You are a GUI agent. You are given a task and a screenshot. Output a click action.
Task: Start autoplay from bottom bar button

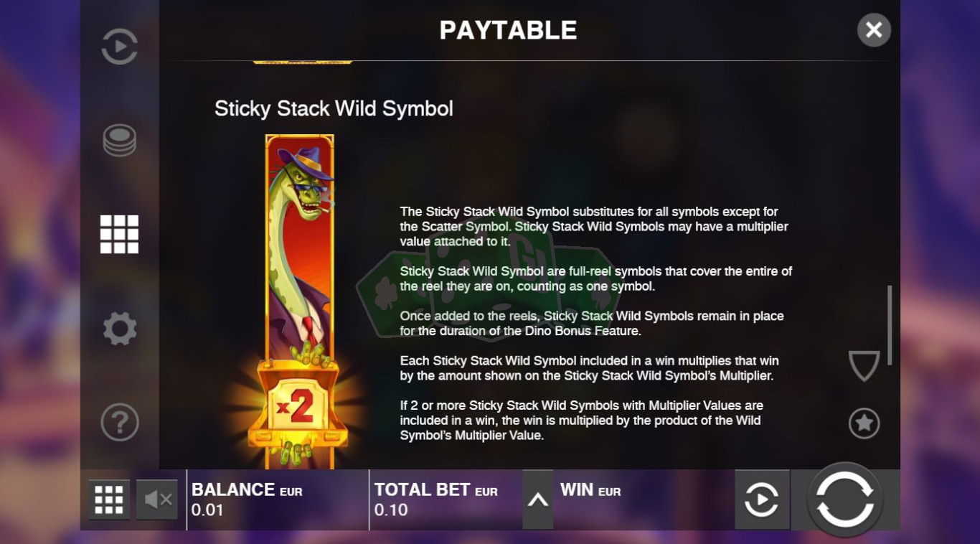pyautogui.click(x=762, y=500)
